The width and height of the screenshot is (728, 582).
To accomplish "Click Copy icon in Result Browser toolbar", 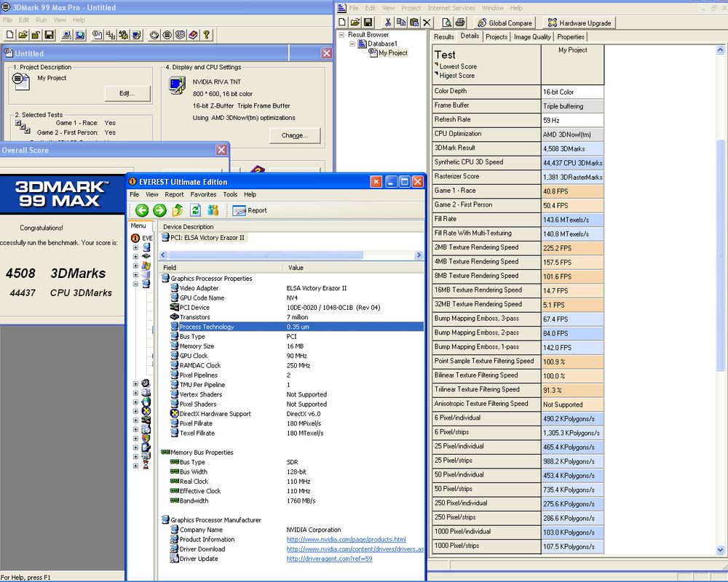I will click(401, 23).
